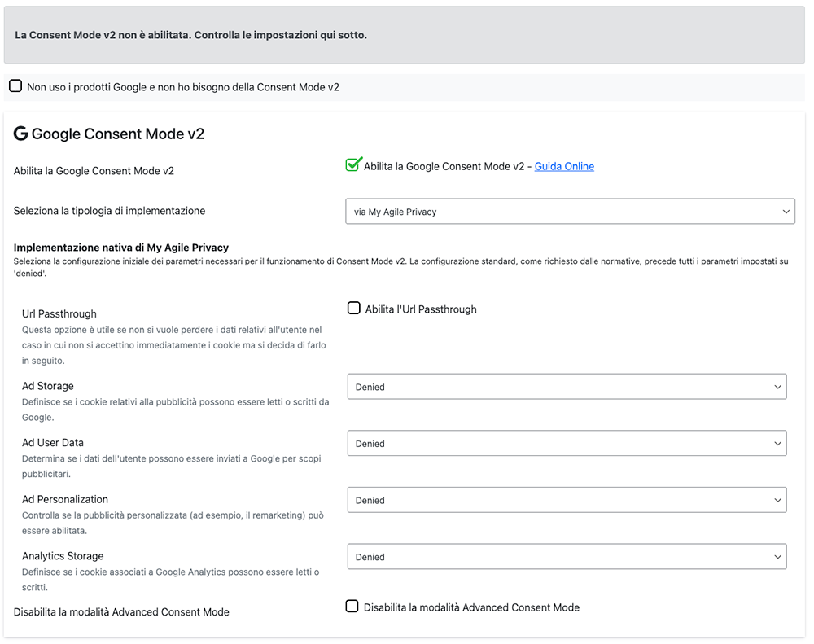This screenshot has width=814, height=644.
Task: Click the left-side 'Disabilita la modalità Advanced Consent Mode' label
Action: tap(121, 611)
